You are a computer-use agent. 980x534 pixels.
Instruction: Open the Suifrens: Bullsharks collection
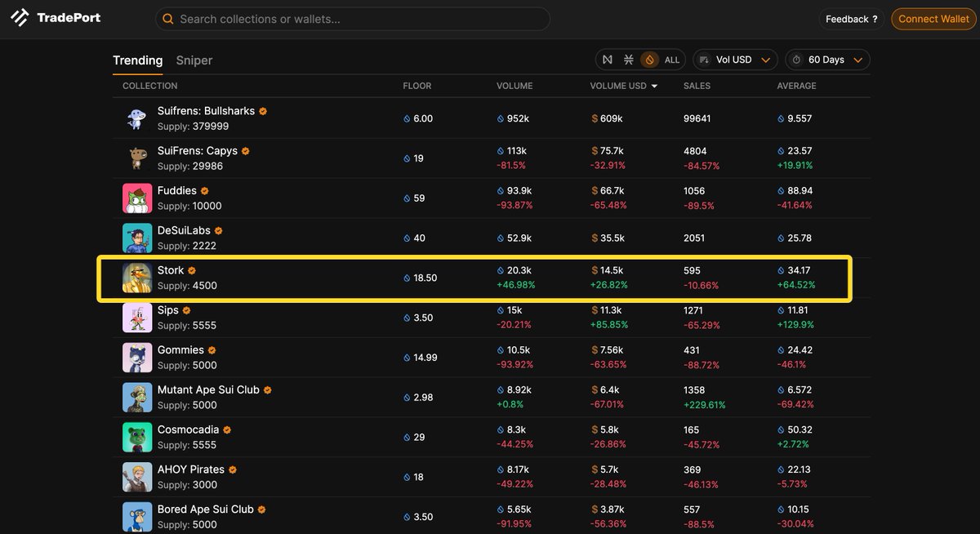pos(206,111)
